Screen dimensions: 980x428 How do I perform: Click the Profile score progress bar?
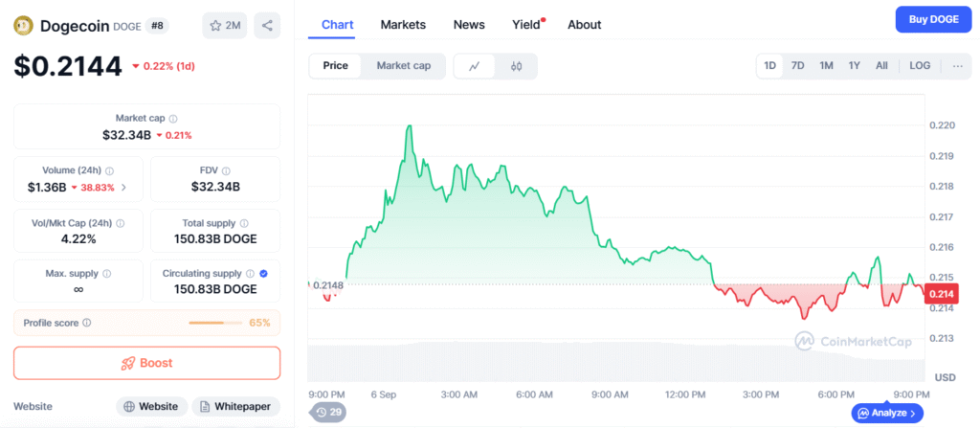click(216, 323)
